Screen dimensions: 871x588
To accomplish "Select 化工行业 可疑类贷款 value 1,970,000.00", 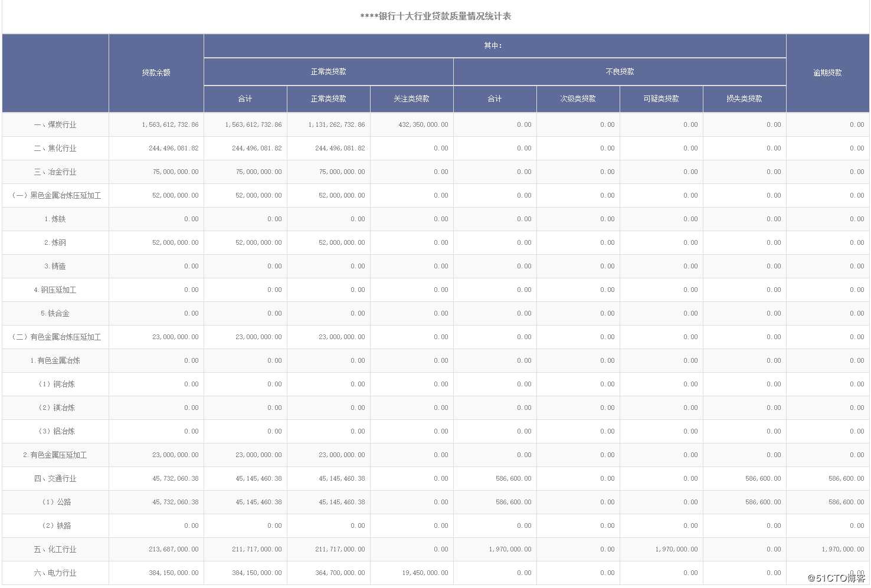I will point(676,549).
